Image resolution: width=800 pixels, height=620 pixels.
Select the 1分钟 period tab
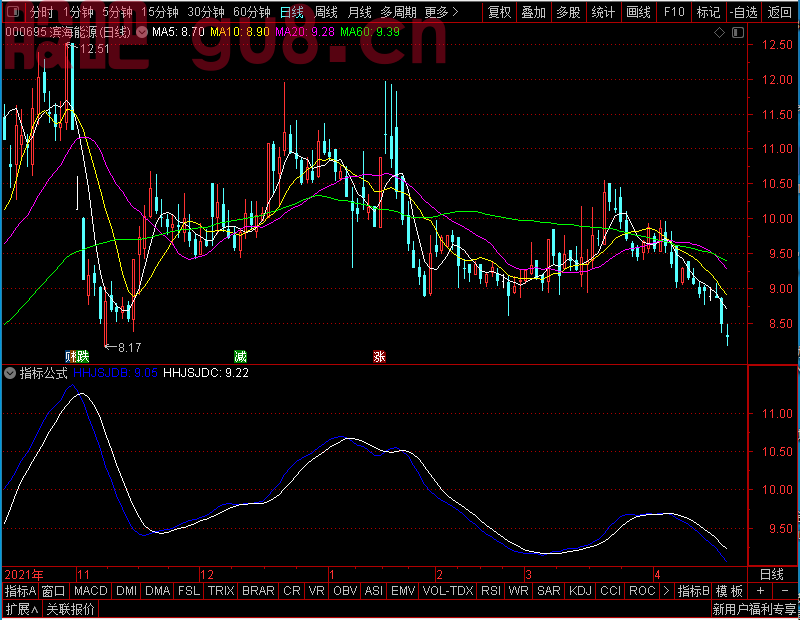click(79, 12)
